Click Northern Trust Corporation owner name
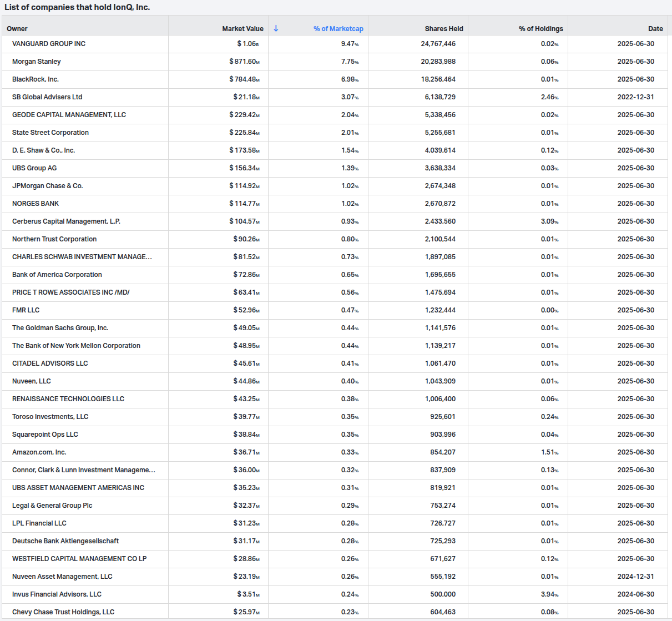This screenshot has width=672, height=621. click(54, 239)
